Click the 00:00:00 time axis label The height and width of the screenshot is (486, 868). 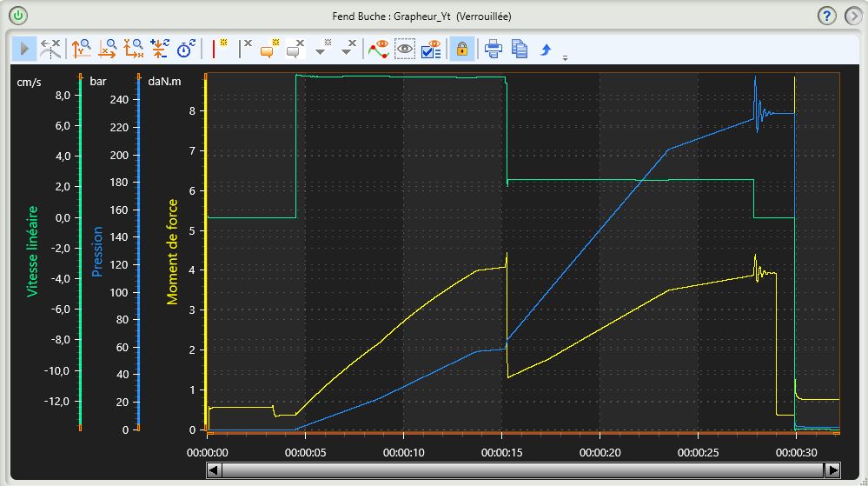coord(207,452)
